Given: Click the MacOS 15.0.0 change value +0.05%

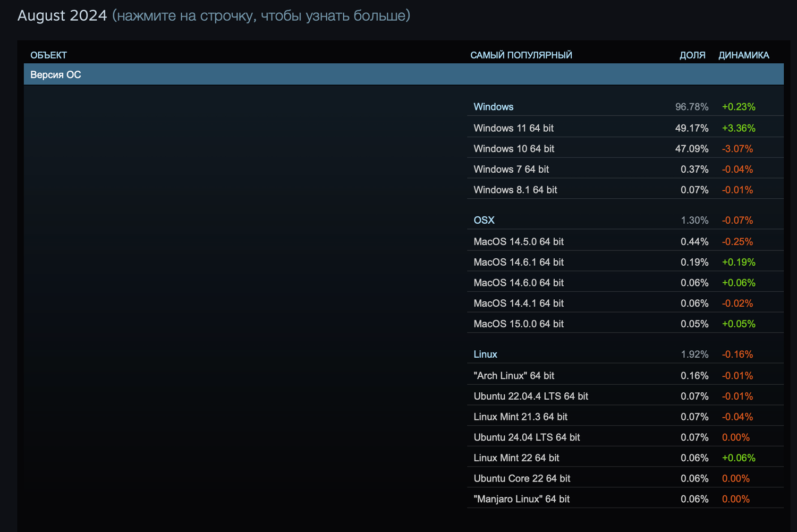Looking at the screenshot, I should point(739,324).
